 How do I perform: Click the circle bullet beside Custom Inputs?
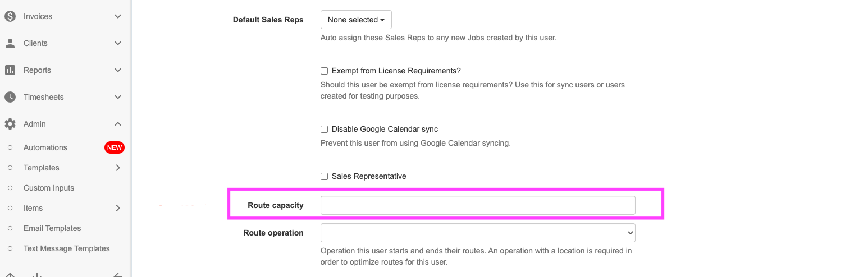[10, 188]
